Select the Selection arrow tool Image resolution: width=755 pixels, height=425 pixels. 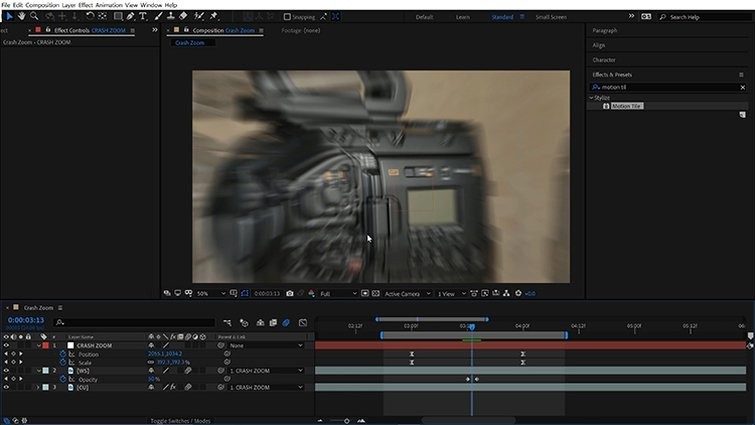pyautogui.click(x=9, y=16)
